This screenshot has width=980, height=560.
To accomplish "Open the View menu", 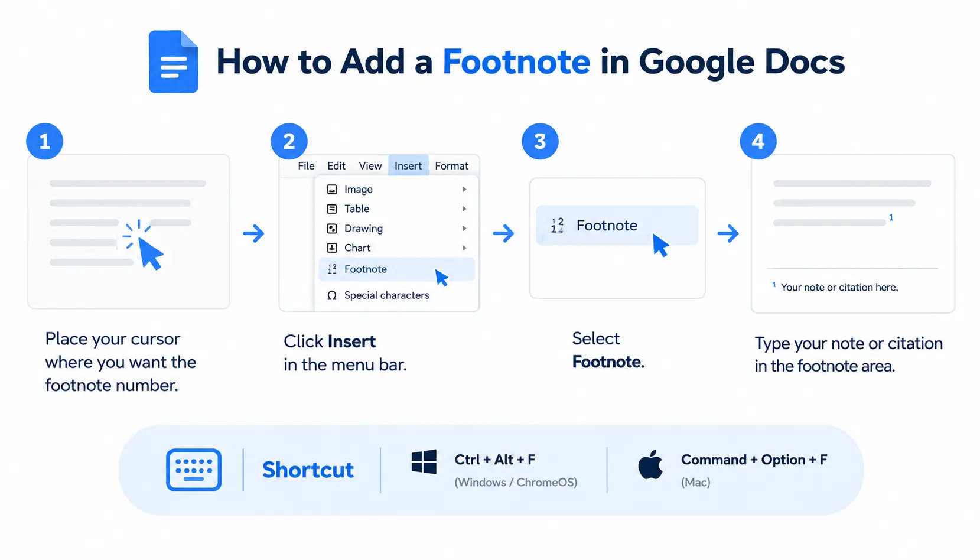I will click(x=370, y=166).
